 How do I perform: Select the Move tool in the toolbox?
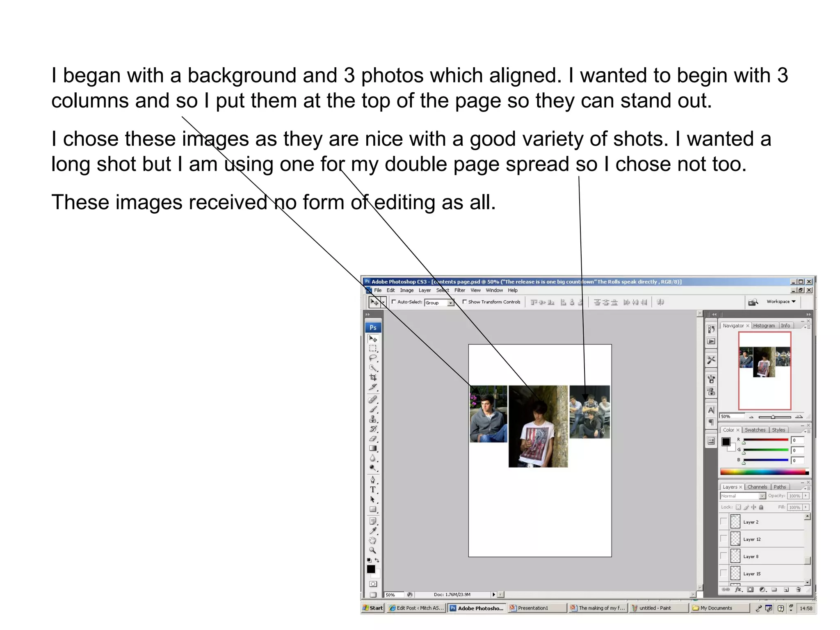pyautogui.click(x=373, y=339)
